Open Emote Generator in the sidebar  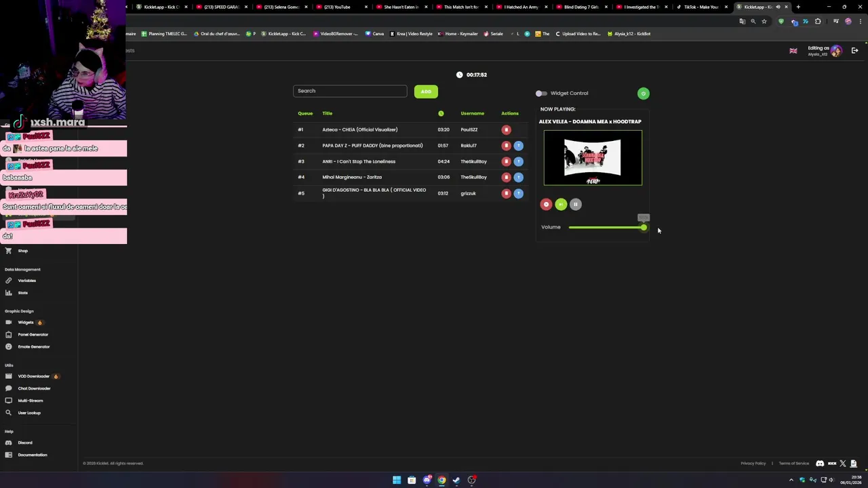point(34,347)
